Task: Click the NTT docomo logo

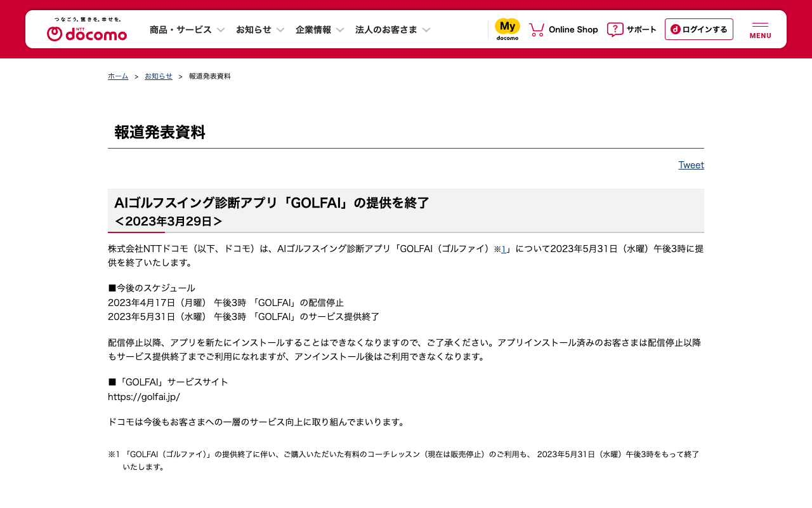Action: click(87, 29)
